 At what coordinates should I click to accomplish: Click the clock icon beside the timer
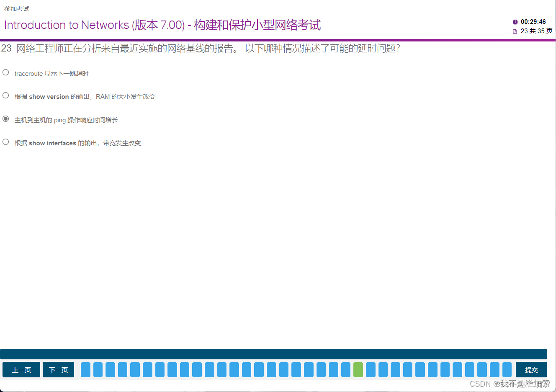click(515, 22)
